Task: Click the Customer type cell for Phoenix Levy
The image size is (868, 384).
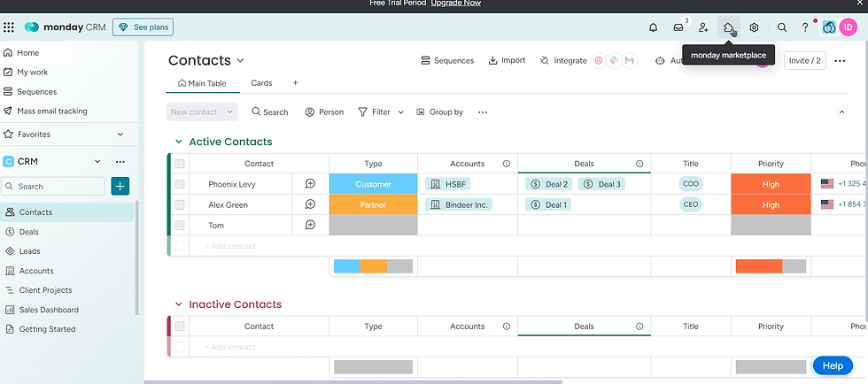Action: [x=373, y=184]
